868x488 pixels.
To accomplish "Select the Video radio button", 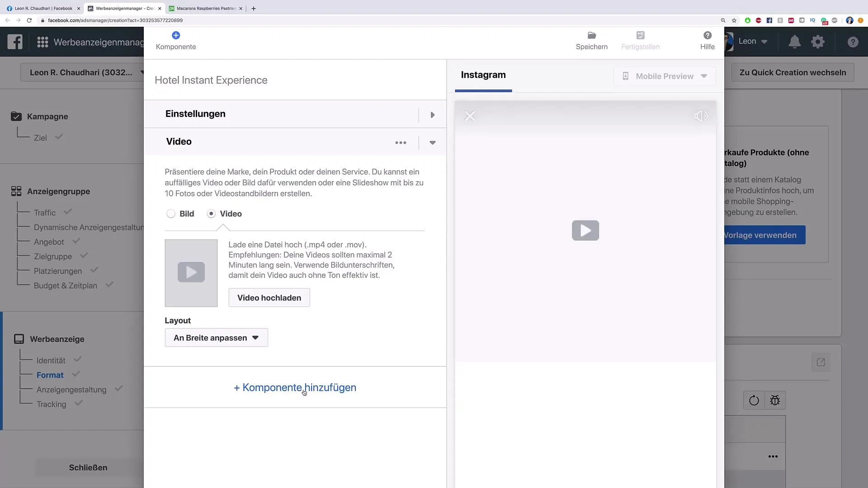I will (x=211, y=213).
